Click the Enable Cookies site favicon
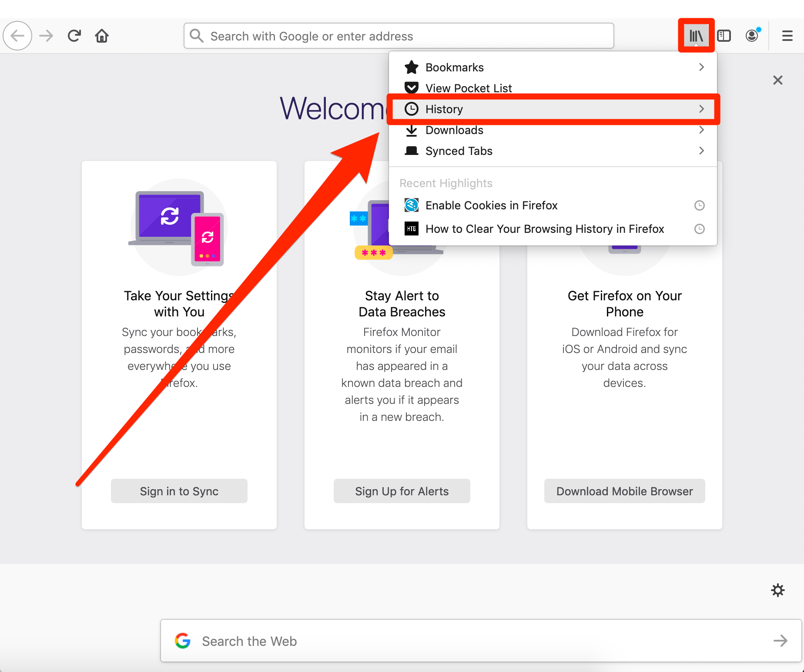 click(x=412, y=205)
